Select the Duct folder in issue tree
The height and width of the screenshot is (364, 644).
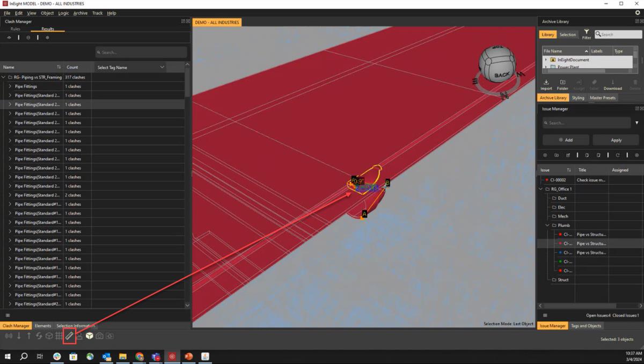562,198
